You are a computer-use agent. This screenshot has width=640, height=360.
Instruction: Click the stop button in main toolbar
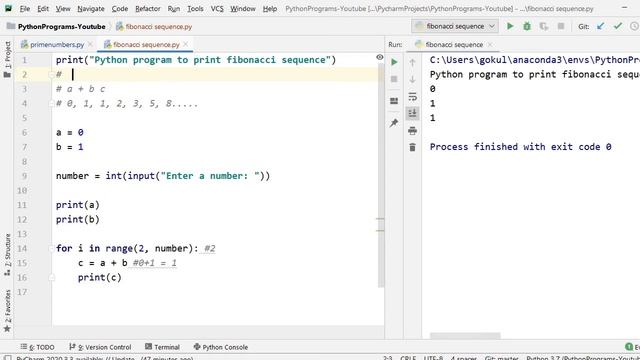coord(561,26)
